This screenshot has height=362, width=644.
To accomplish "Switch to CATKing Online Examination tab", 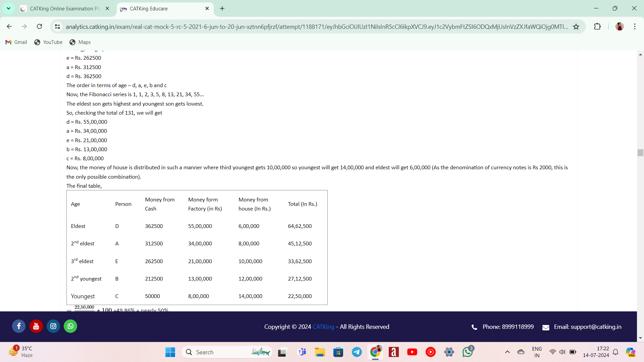I will (x=65, y=8).
